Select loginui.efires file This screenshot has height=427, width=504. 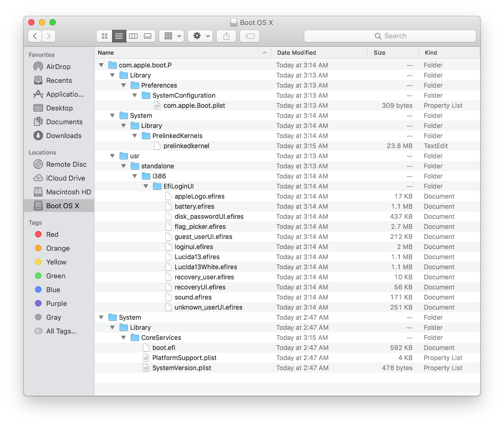tap(287, 247)
